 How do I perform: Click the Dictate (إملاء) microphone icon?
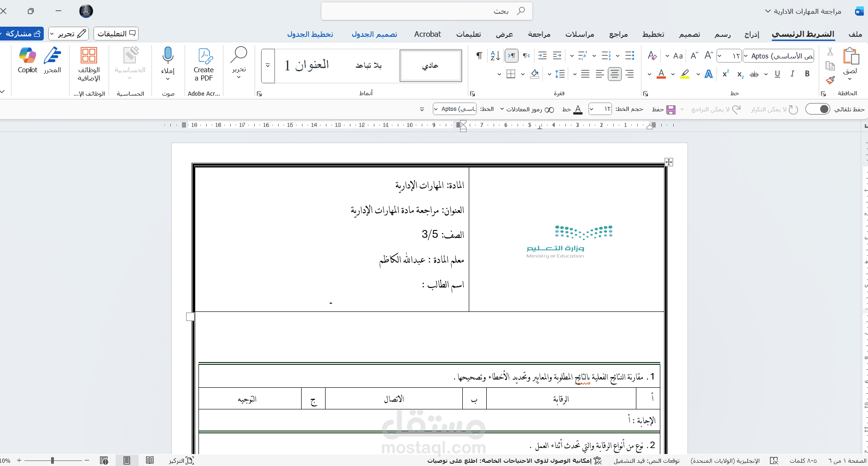point(168,55)
